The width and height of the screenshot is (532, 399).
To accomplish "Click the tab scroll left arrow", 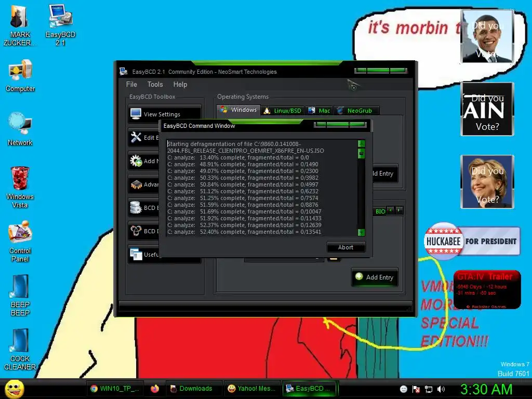I will 391,211.
